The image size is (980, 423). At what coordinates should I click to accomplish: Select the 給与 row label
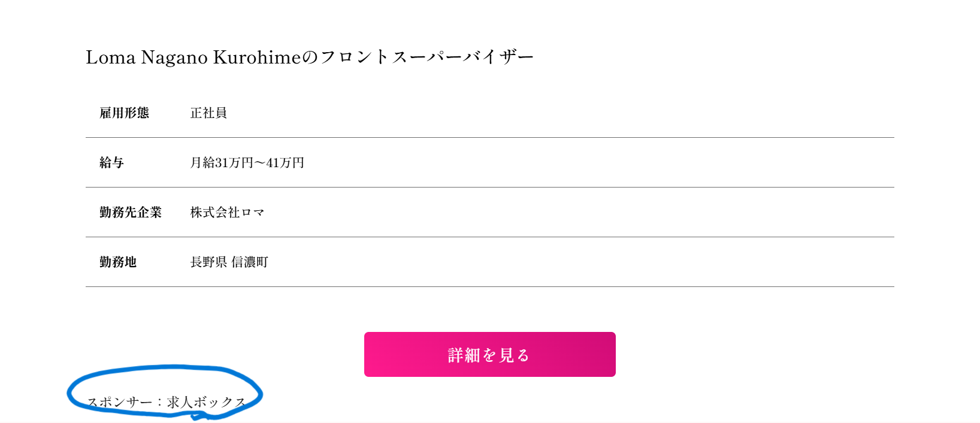[x=111, y=162]
